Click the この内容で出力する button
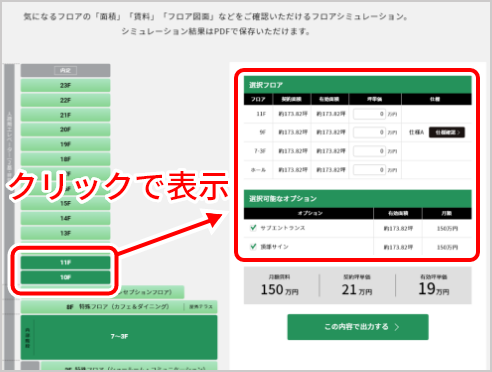This screenshot has width=492, height=372. coord(358,327)
